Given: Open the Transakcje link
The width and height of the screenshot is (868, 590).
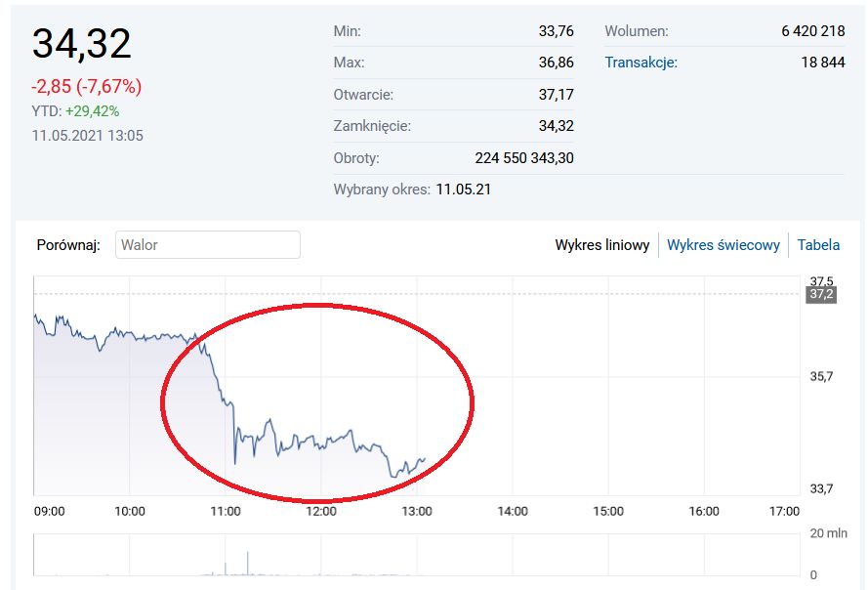Looking at the screenshot, I should pyautogui.click(x=641, y=63).
